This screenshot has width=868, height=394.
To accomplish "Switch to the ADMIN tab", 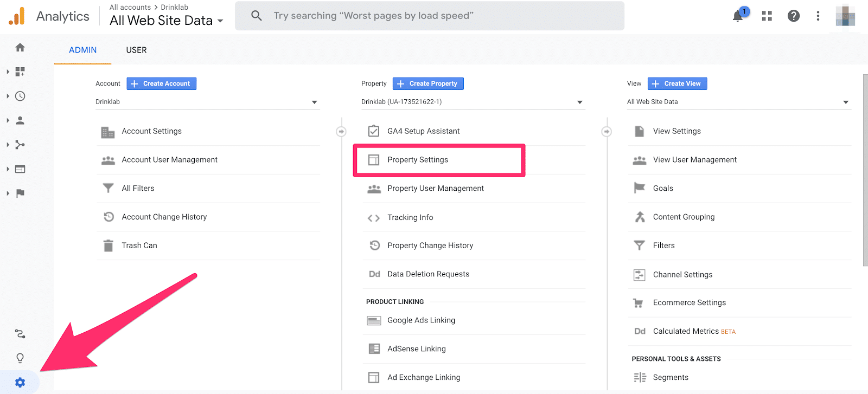I will pyautogui.click(x=82, y=50).
